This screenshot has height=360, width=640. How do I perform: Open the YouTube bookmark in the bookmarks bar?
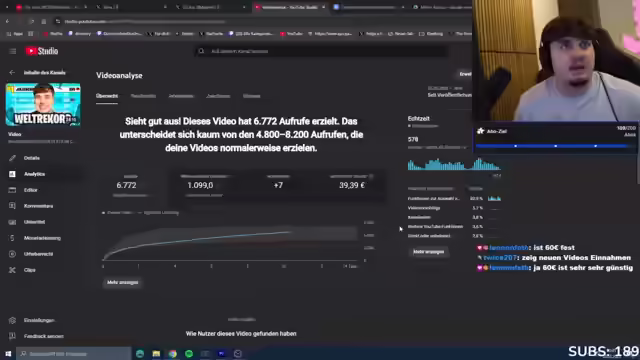pos(291,33)
